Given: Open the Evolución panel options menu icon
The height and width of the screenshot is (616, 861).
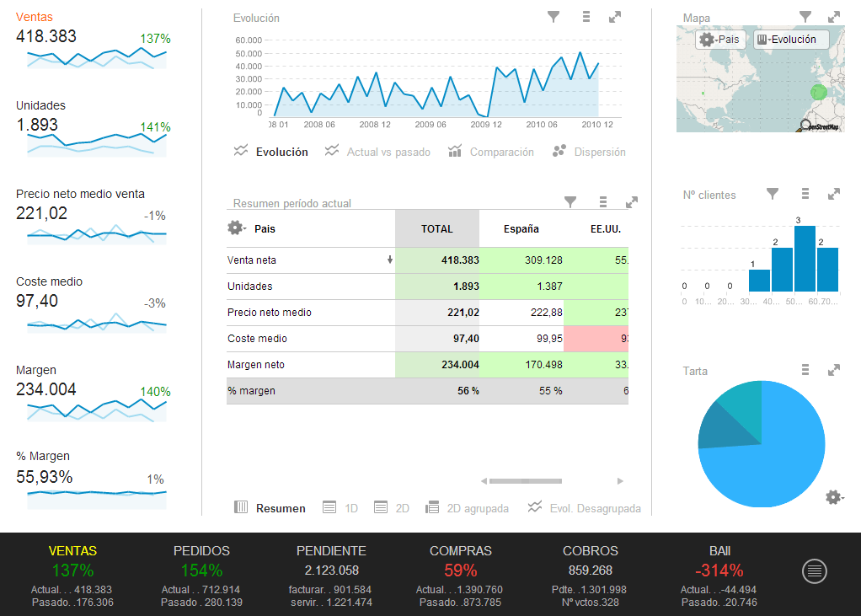Looking at the screenshot, I should (x=586, y=17).
